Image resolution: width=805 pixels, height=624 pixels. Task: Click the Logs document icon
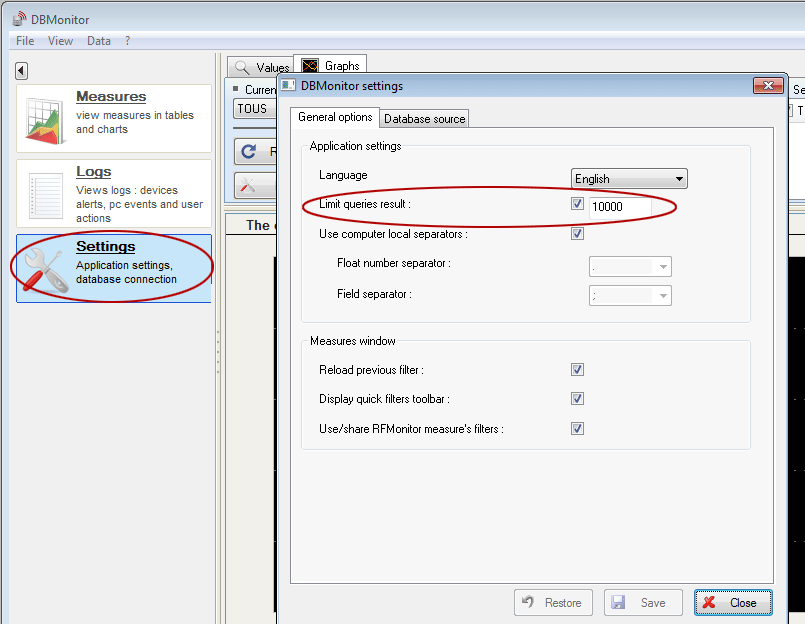(x=46, y=195)
